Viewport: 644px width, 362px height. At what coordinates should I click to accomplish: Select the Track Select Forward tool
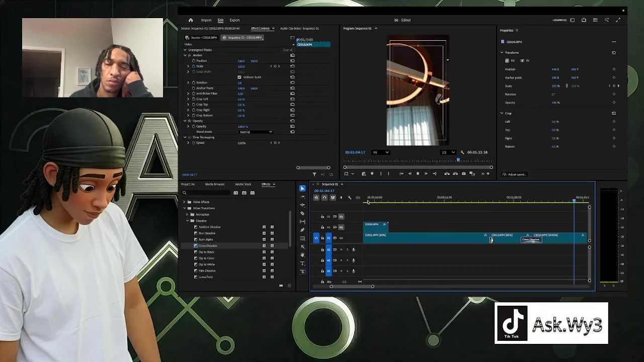302,197
